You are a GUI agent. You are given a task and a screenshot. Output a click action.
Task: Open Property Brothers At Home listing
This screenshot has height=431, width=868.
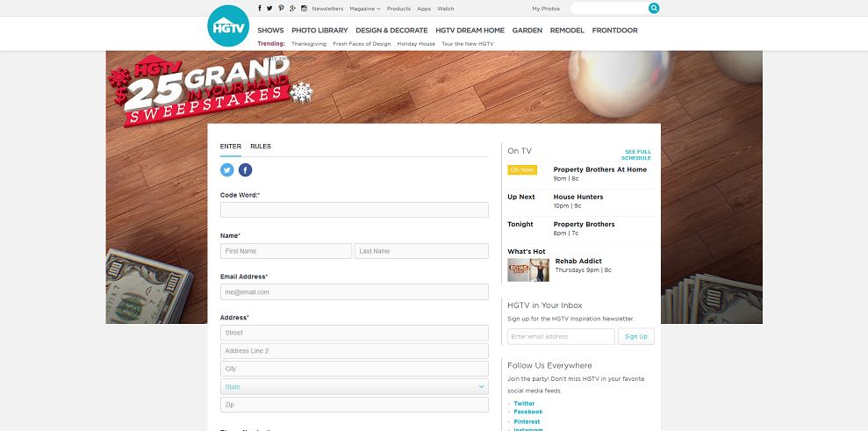coord(600,169)
